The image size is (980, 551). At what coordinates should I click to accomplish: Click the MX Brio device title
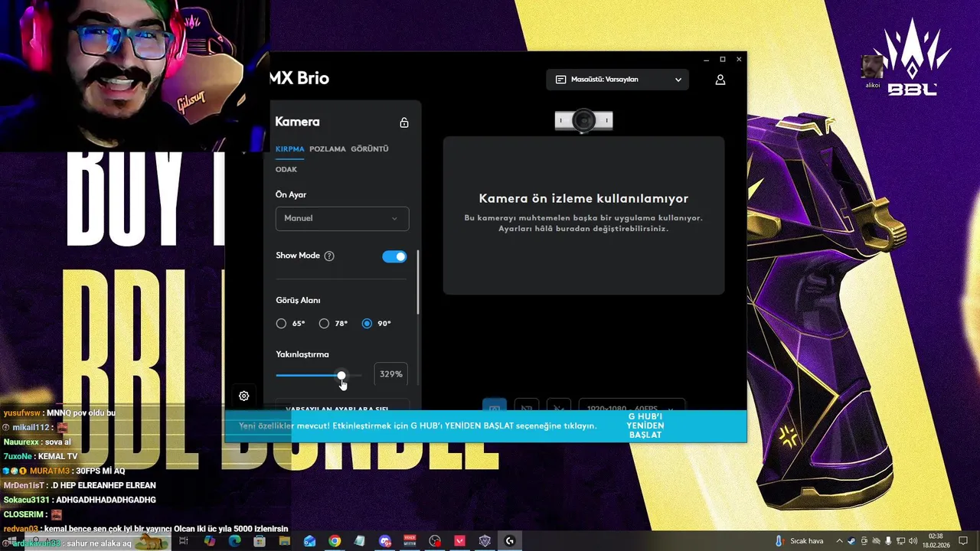(299, 79)
